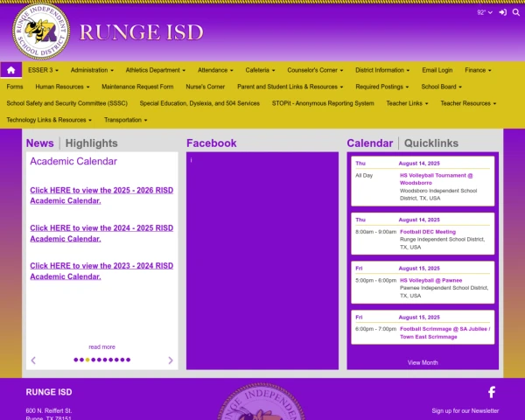Open Maintenance Request Form
The height and width of the screenshot is (420, 525).
coord(137,87)
